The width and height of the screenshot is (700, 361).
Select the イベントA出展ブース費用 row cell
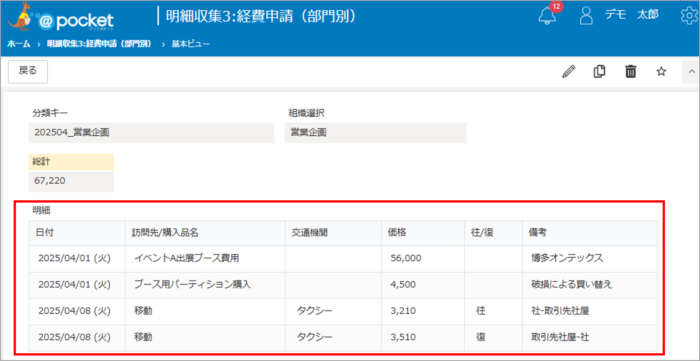pyautogui.click(x=205, y=258)
